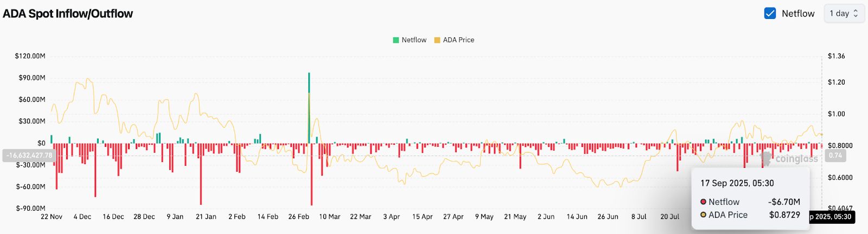Click the 10 Mar date axis label
The width and height of the screenshot is (868, 234).
coord(329,217)
